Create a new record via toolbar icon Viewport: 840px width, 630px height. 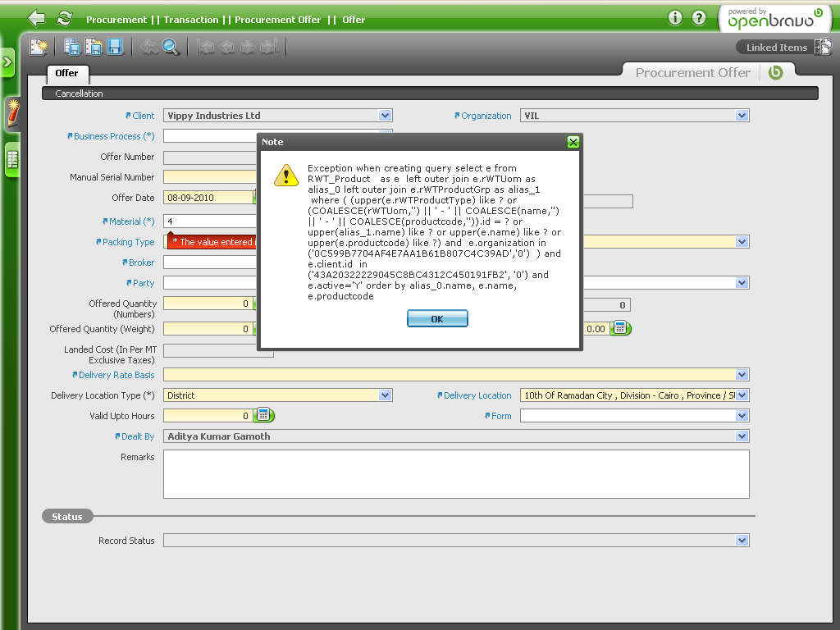[39, 48]
